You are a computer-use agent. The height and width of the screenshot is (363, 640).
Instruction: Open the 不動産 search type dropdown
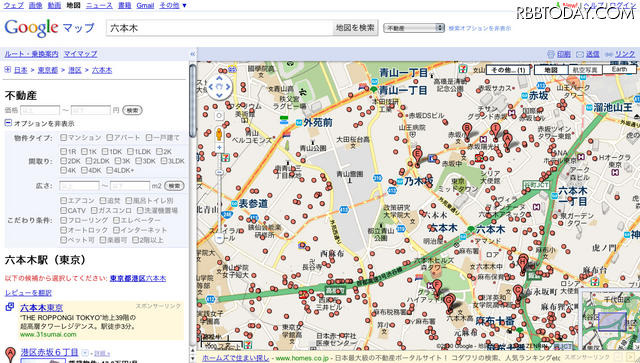click(x=414, y=28)
